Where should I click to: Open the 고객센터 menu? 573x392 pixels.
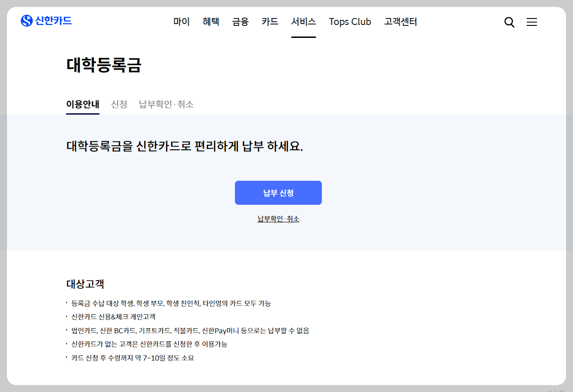click(400, 22)
